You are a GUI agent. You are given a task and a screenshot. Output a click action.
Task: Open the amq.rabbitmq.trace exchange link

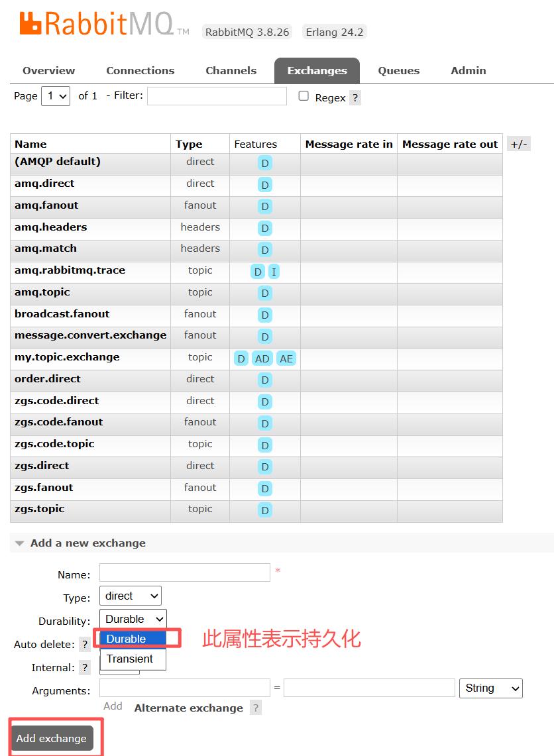70,270
